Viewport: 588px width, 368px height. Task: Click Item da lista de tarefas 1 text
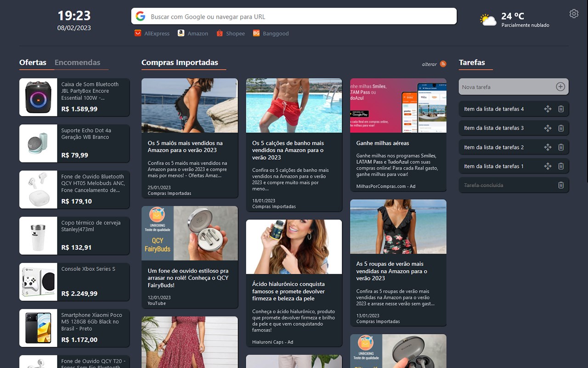(494, 166)
